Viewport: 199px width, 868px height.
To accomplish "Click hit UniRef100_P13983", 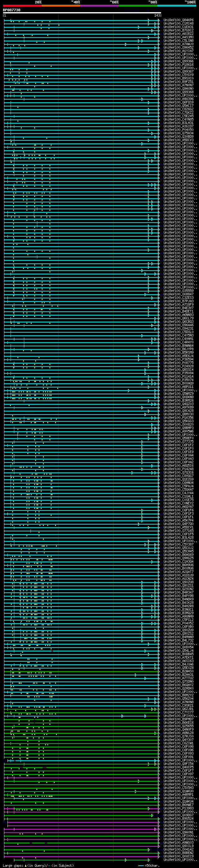I will [178, 808].
